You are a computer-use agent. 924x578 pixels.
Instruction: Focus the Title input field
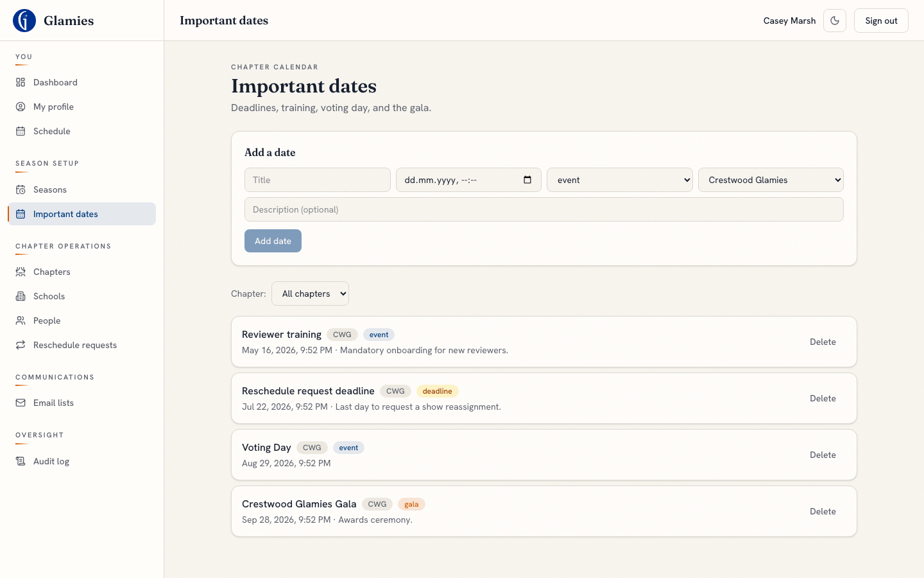pos(318,180)
